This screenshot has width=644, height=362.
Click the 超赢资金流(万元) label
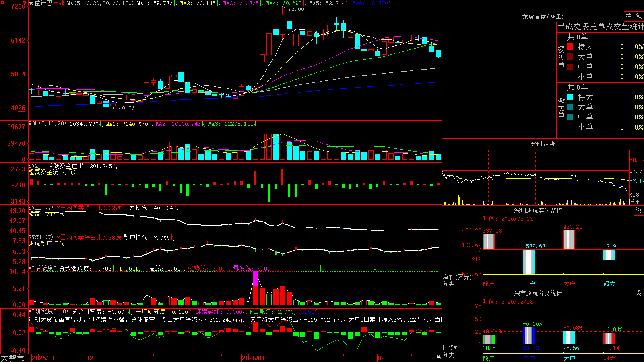pyautogui.click(x=52, y=172)
